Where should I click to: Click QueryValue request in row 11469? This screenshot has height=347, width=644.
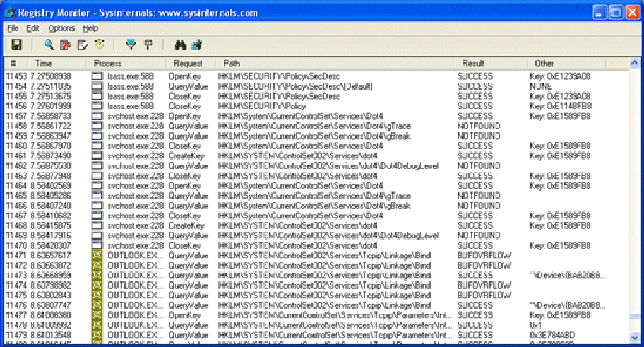pyautogui.click(x=189, y=236)
